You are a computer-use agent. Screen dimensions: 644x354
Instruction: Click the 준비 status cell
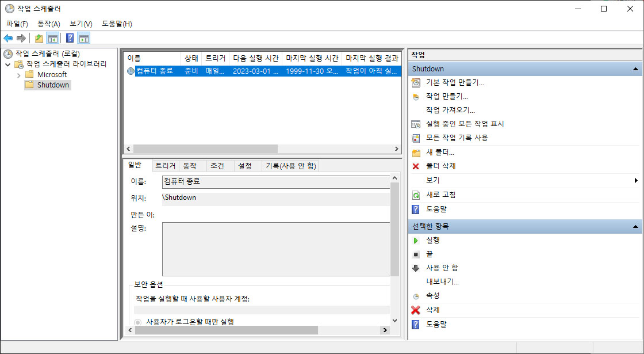(191, 71)
